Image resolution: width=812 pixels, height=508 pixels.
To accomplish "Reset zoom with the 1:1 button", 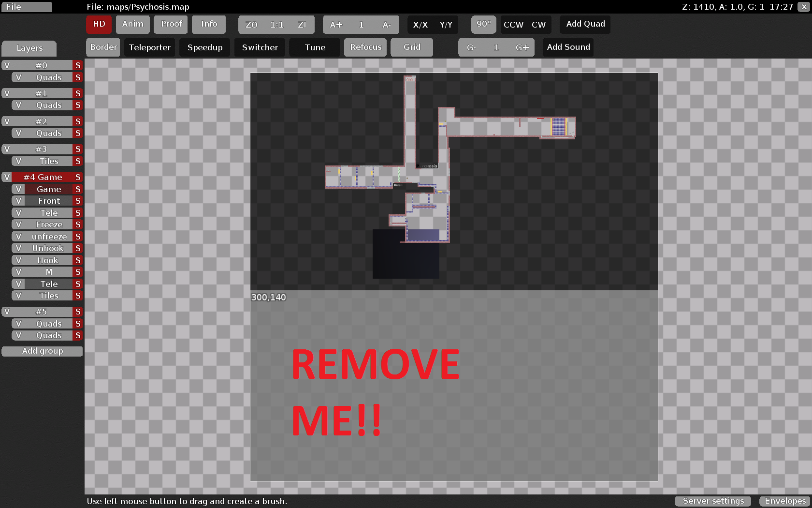I will 276,25.
